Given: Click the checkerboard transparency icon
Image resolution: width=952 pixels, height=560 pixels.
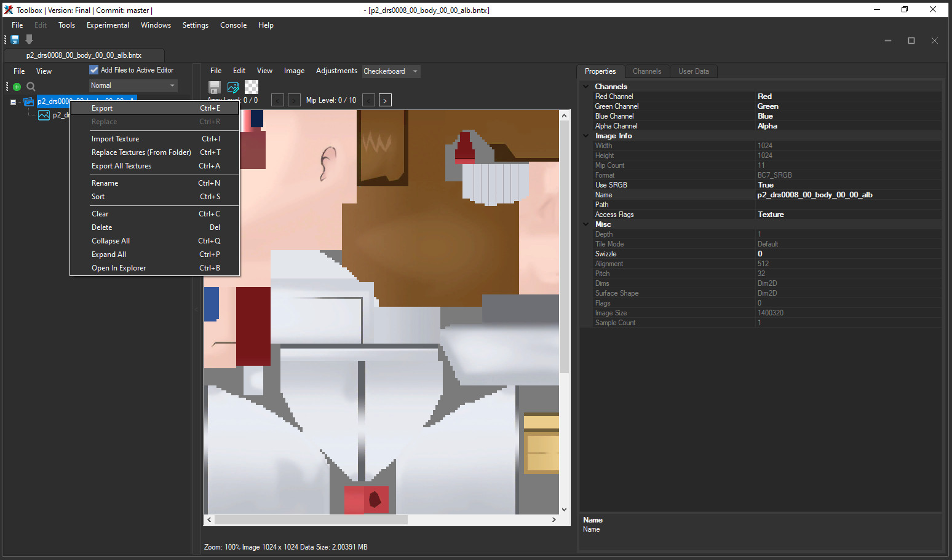Looking at the screenshot, I should (252, 87).
